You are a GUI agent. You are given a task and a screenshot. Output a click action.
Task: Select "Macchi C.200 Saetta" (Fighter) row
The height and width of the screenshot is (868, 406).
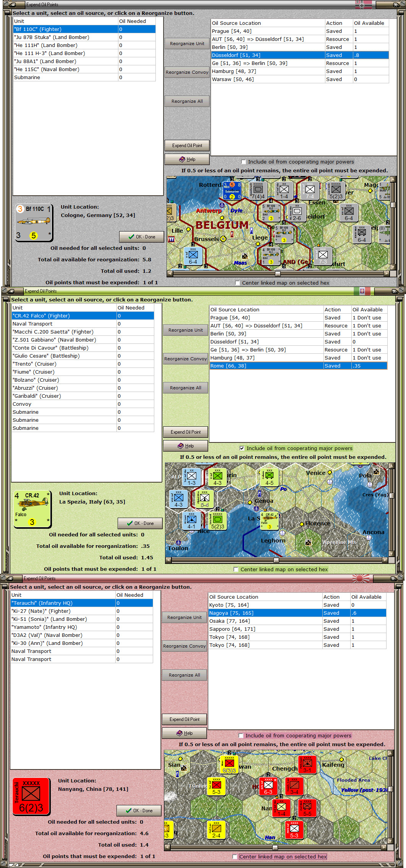pos(83,332)
